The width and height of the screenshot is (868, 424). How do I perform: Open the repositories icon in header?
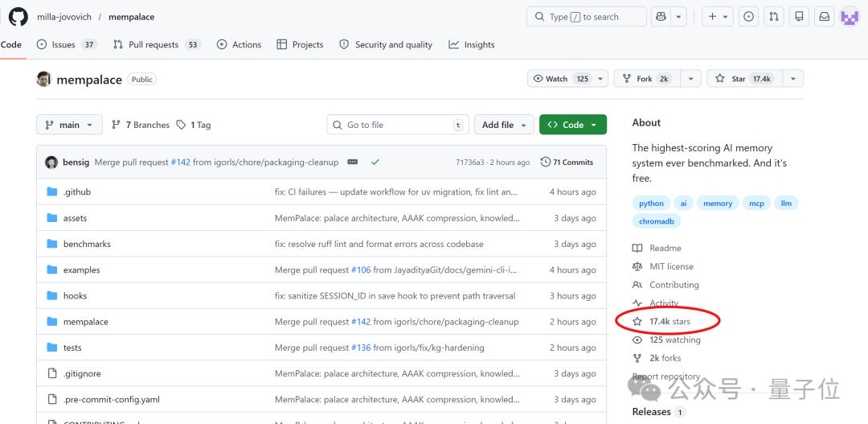800,17
